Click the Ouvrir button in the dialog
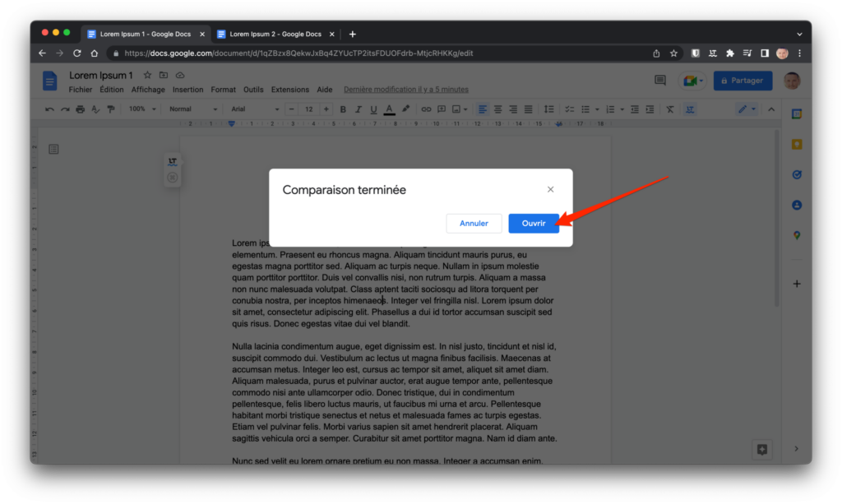This screenshot has height=504, width=842. [x=533, y=224]
